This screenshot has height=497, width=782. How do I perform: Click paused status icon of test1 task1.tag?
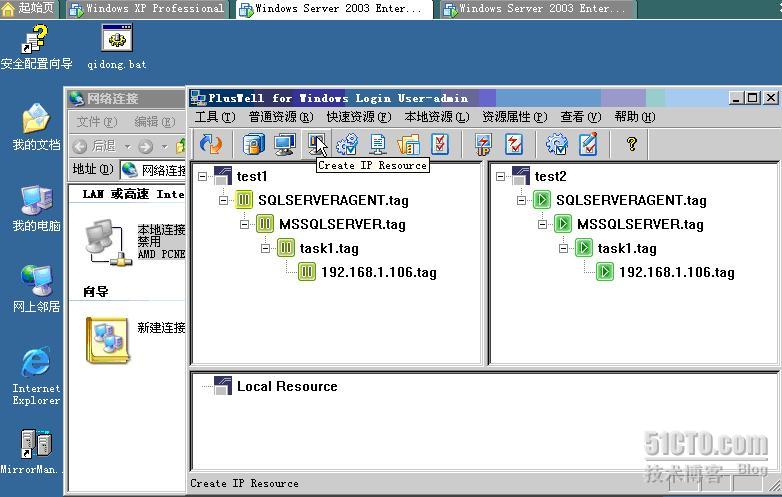click(x=286, y=248)
